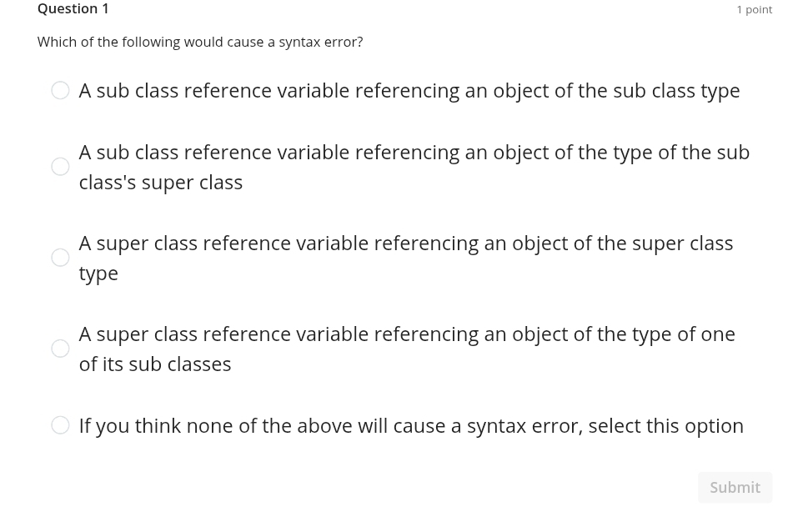Click the '1 point' label
808x532 pixels.
coord(754,9)
